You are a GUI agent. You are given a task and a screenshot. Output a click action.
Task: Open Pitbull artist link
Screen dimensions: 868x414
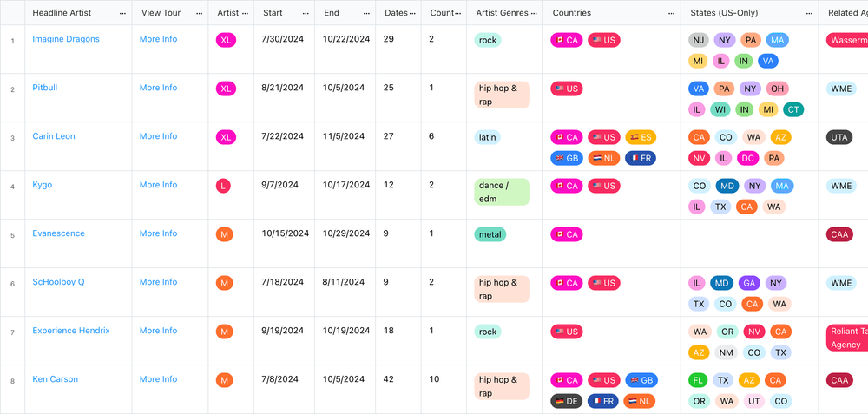pos(45,88)
